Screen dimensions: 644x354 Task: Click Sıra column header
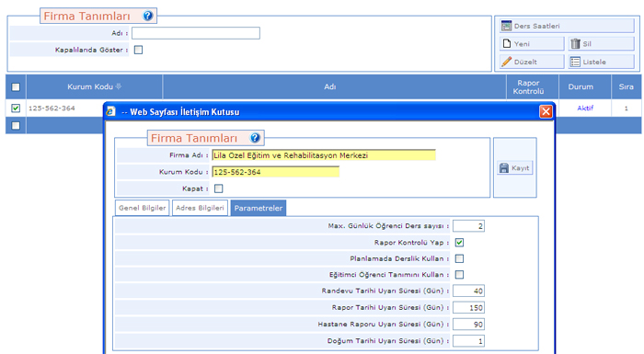pyautogui.click(x=626, y=86)
